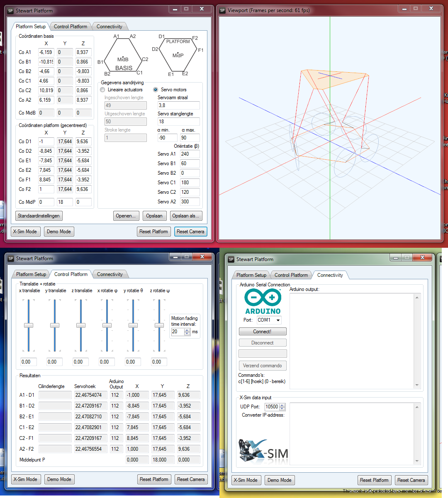Decrease Motion fading time interval with down arrow

coord(187,334)
